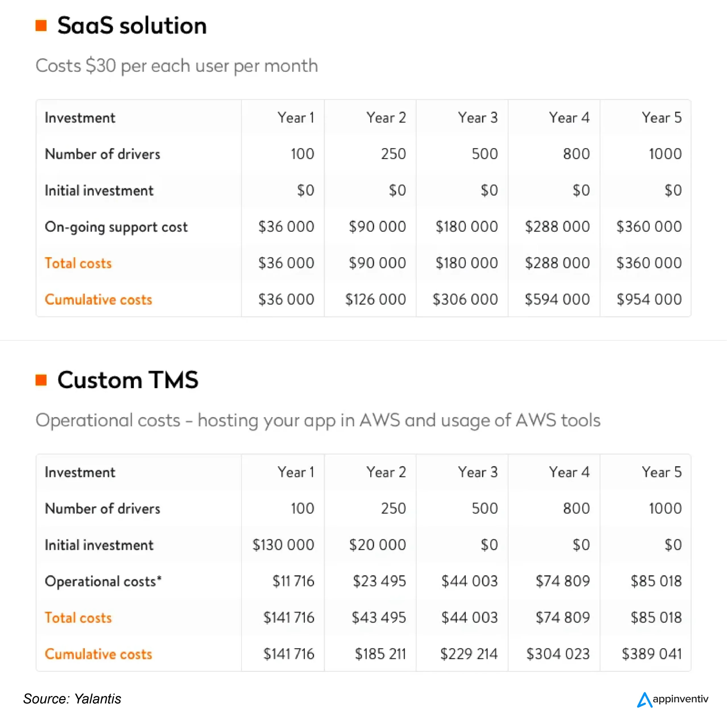
Task: Select the SaaS solution heading
Action: point(132,26)
